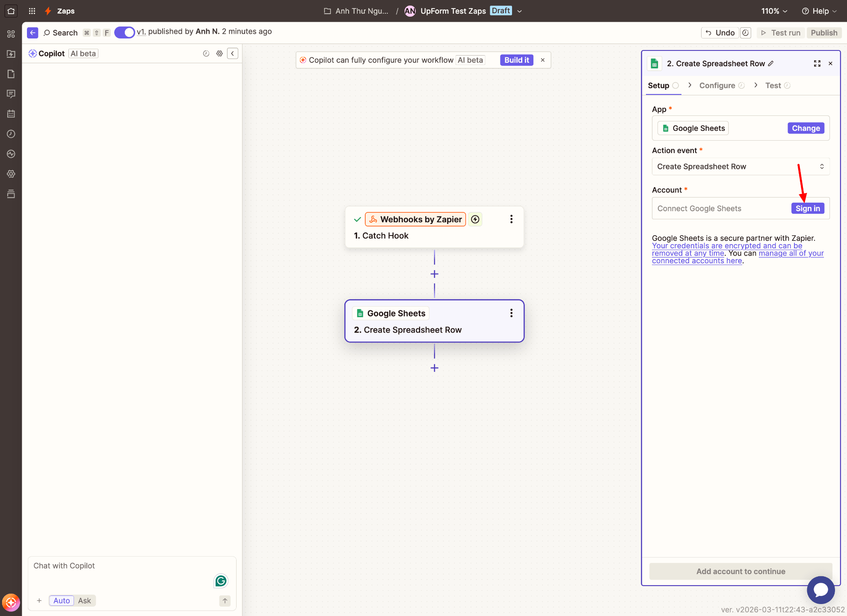Expand the step editor panel

pyautogui.click(x=817, y=64)
